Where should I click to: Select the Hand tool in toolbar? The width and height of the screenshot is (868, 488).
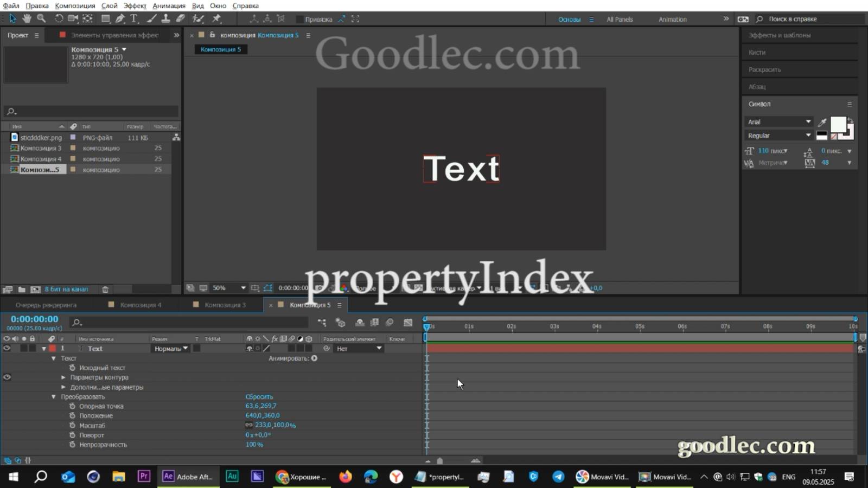pyautogui.click(x=27, y=19)
